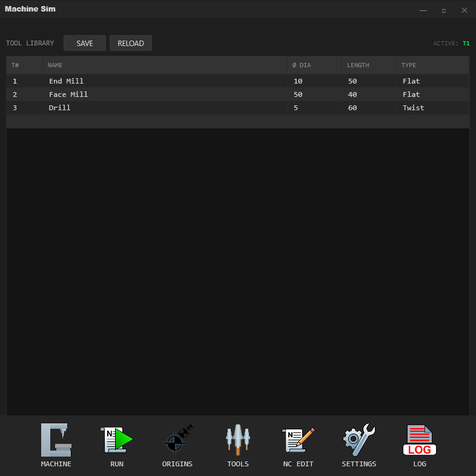Open the Origins crosshair icon

[177, 440]
